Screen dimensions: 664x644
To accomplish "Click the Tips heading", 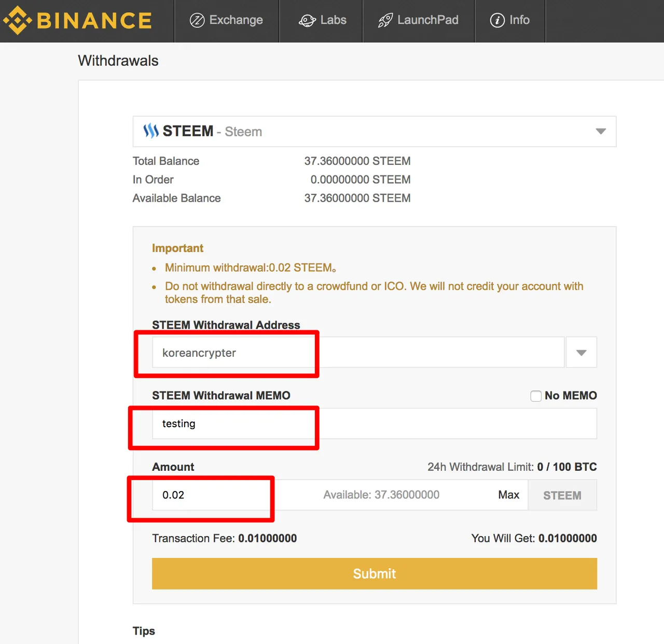I will [144, 631].
